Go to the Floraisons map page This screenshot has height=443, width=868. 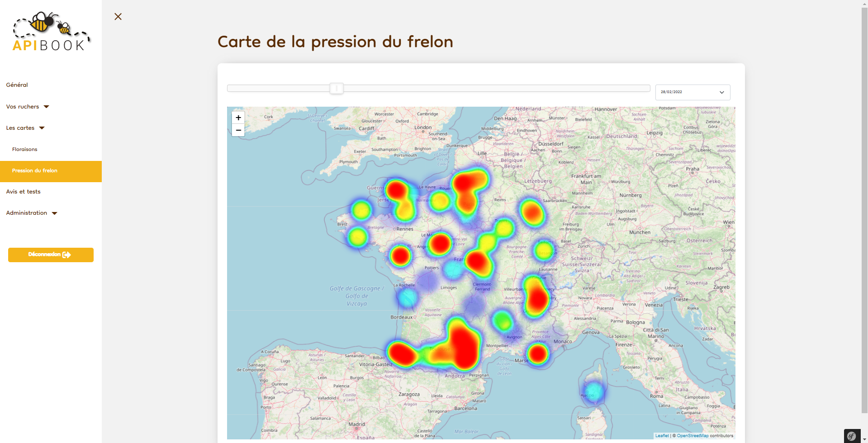coord(25,149)
